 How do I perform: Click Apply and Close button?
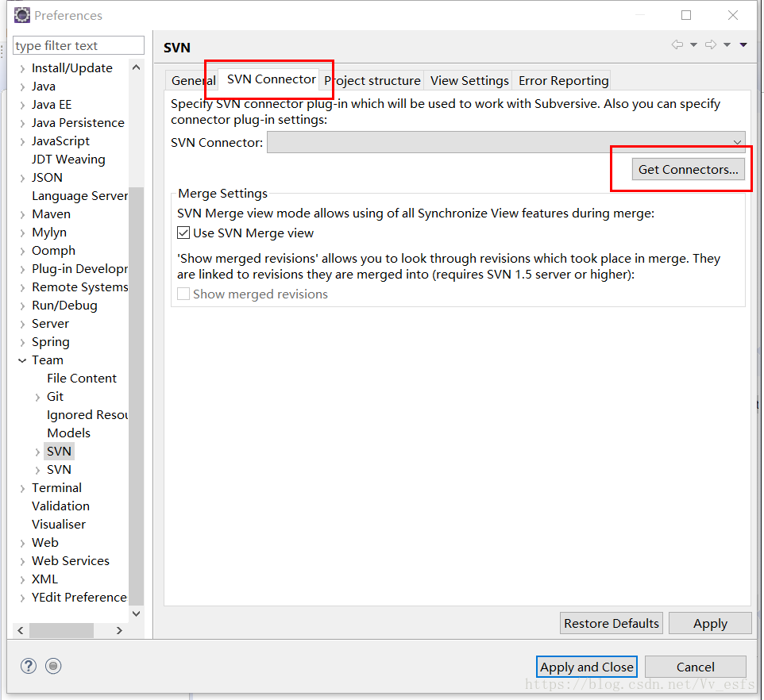[587, 667]
